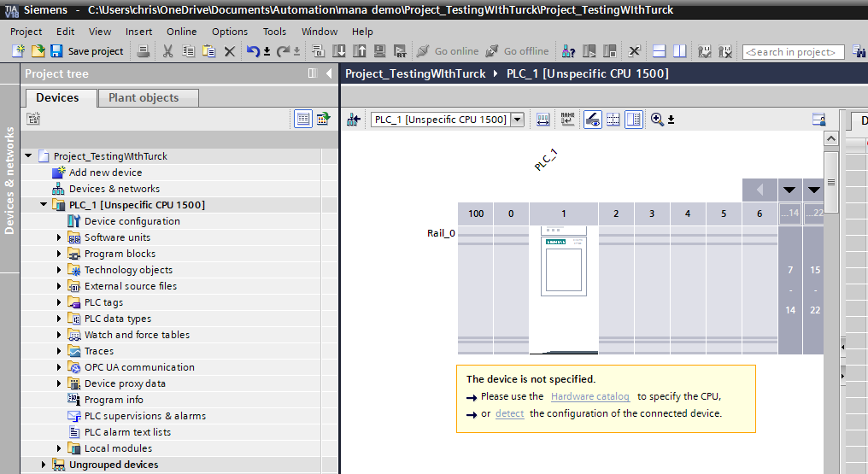Toggle the highlighted pencil view button
This screenshot has height=474, width=868.
592,120
